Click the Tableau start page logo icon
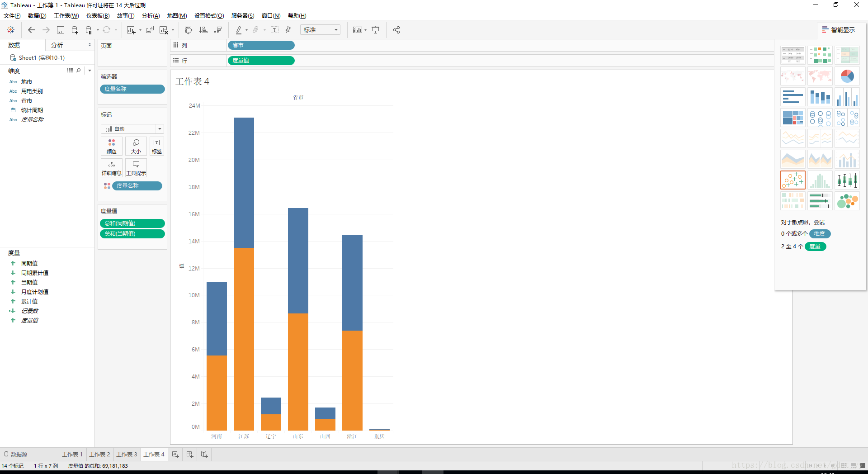The image size is (868, 474). (11, 30)
